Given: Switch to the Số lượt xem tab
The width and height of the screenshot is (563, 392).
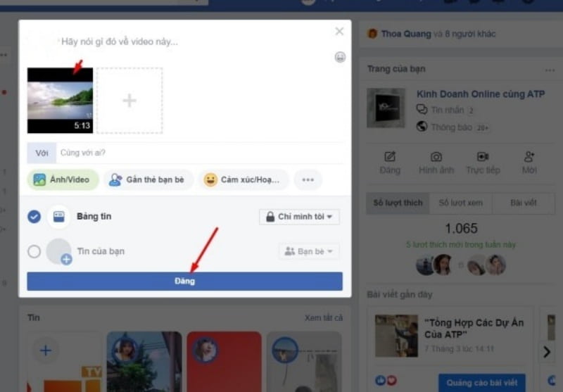Looking at the screenshot, I should point(460,203).
